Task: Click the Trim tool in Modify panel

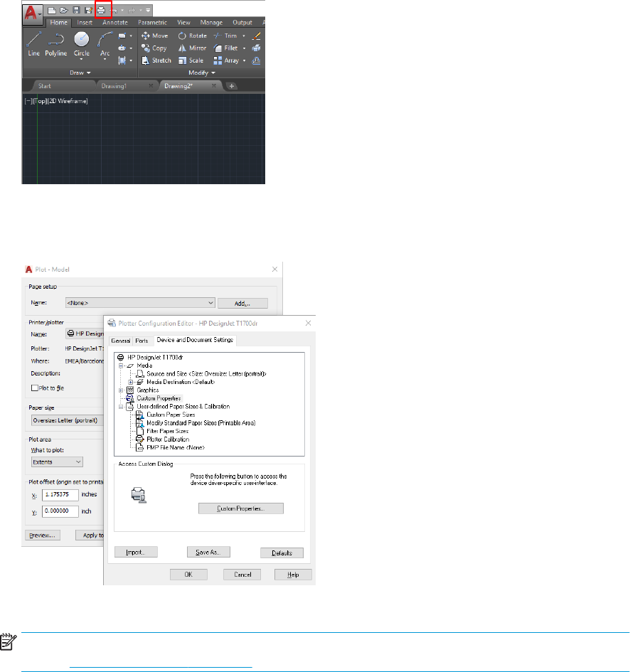Action: pos(225,36)
